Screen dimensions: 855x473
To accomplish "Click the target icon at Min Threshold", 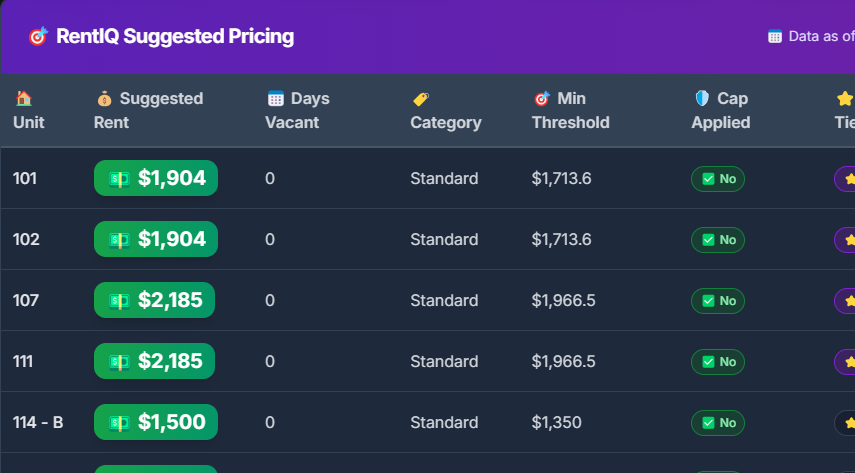I will 541,98.
